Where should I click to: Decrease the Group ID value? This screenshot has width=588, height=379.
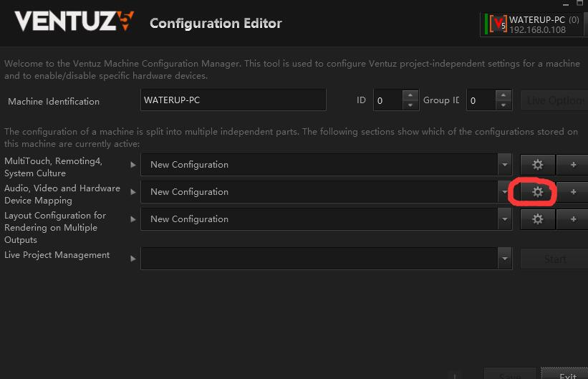coord(503,105)
